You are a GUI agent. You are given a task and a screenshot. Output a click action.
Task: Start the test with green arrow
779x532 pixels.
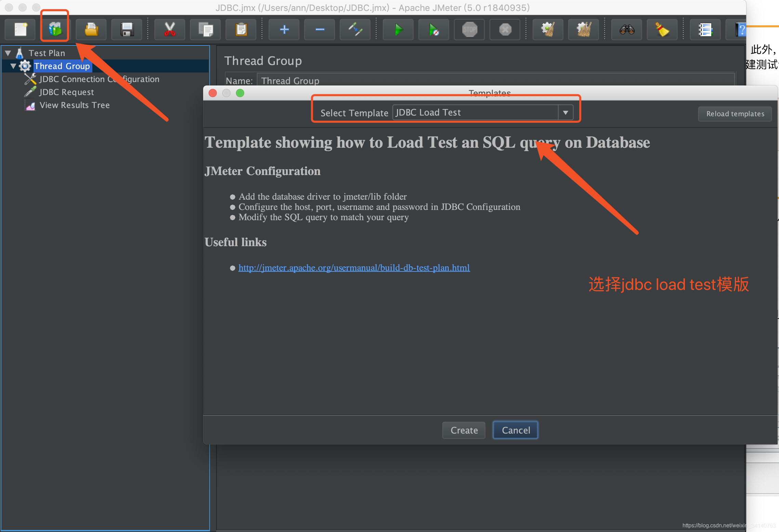pos(398,29)
